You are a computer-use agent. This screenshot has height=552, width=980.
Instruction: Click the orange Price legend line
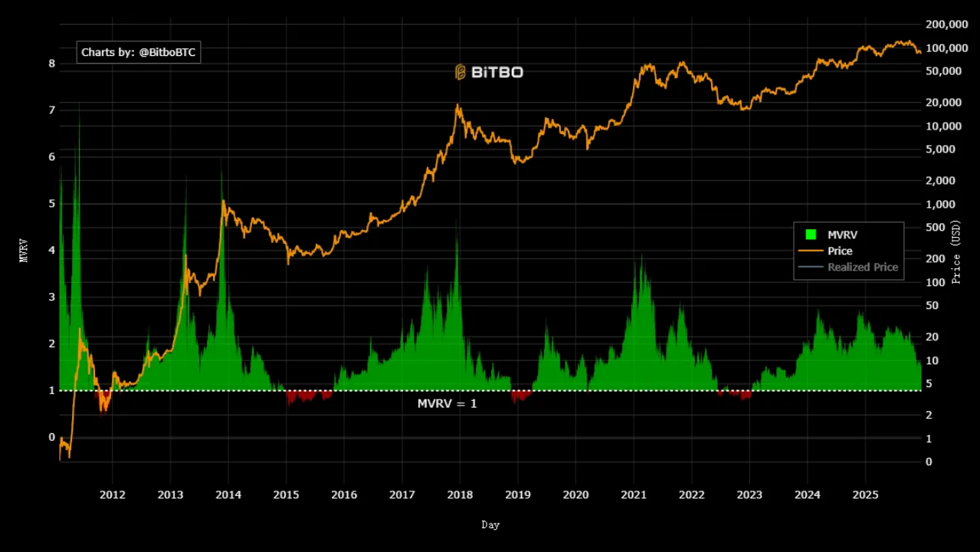810,251
